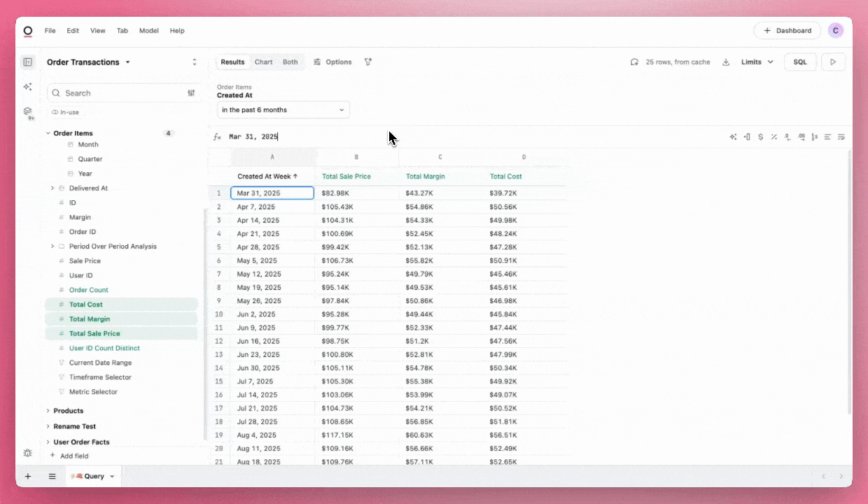This screenshot has width=868, height=504.
Task: Deselect the Total Margin field
Action: 89,319
